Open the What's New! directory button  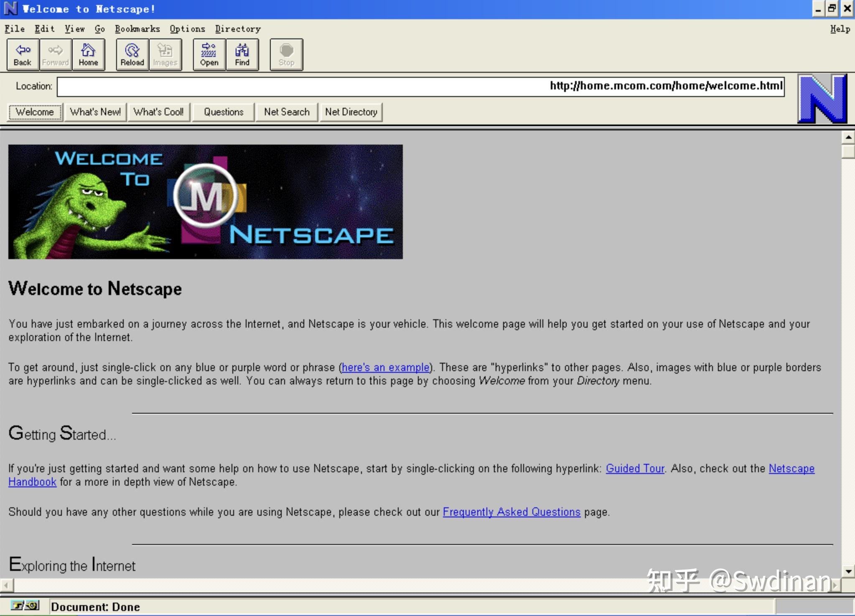point(95,112)
